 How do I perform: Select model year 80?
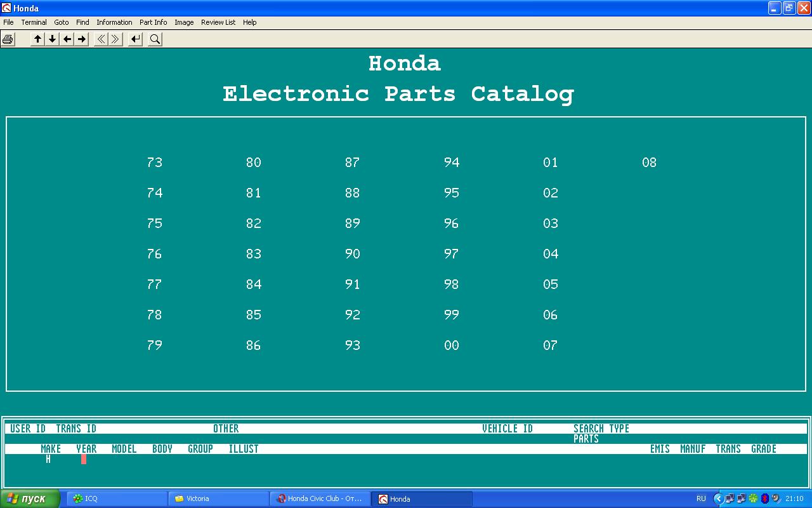(x=254, y=163)
